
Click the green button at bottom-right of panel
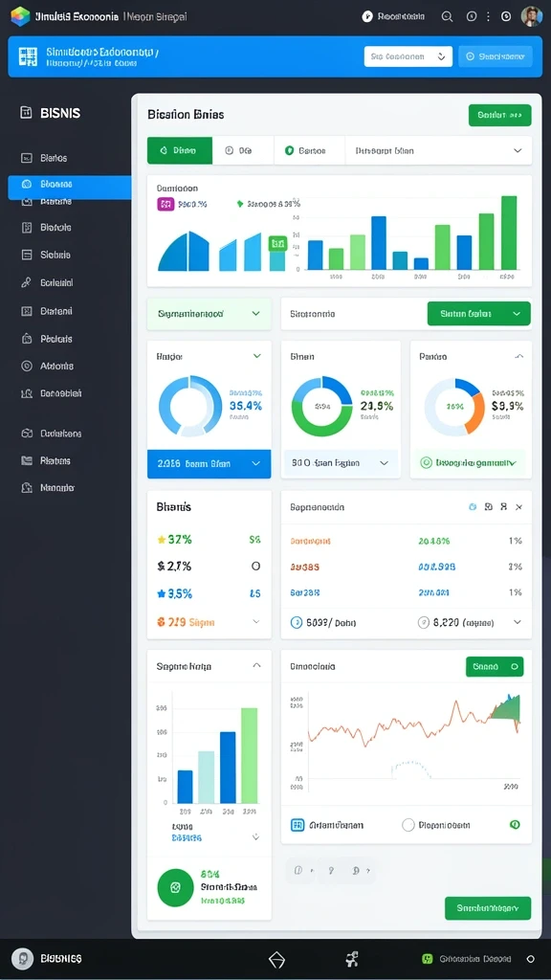pyautogui.click(x=488, y=907)
